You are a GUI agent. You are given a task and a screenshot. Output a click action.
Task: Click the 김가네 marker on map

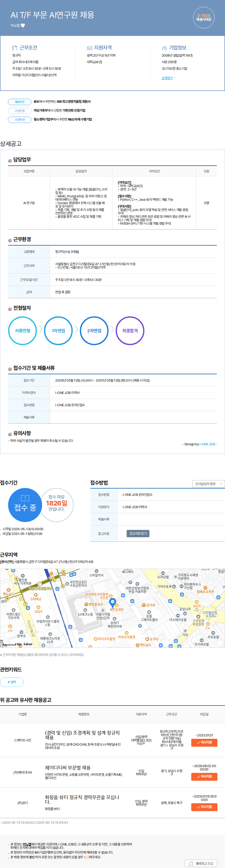[x=148, y=605]
